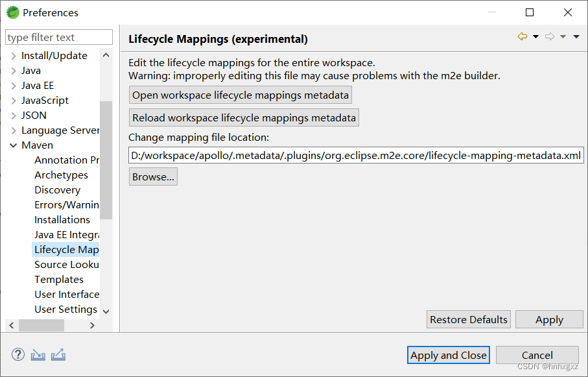Expand the Install/Update tree section

13,55
